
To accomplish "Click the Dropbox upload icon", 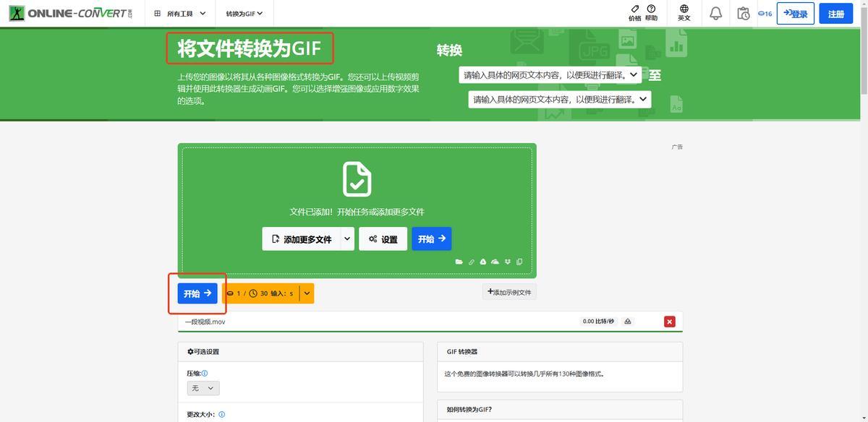I will pyautogui.click(x=507, y=262).
